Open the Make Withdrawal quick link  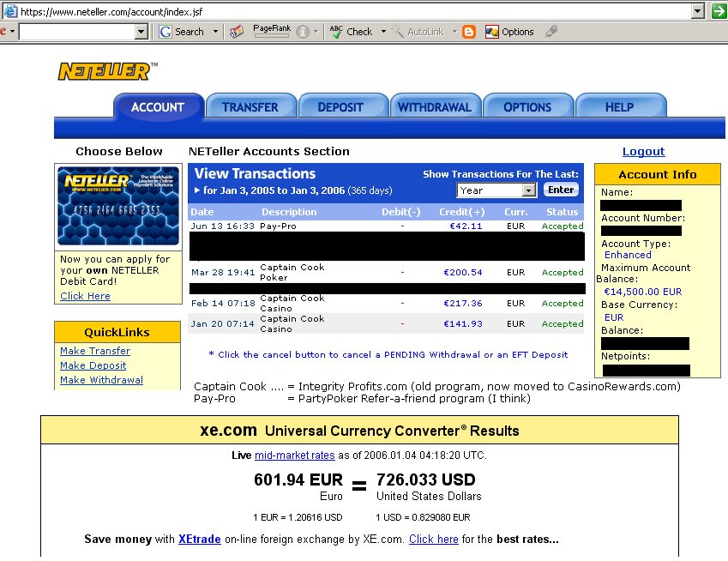click(102, 380)
